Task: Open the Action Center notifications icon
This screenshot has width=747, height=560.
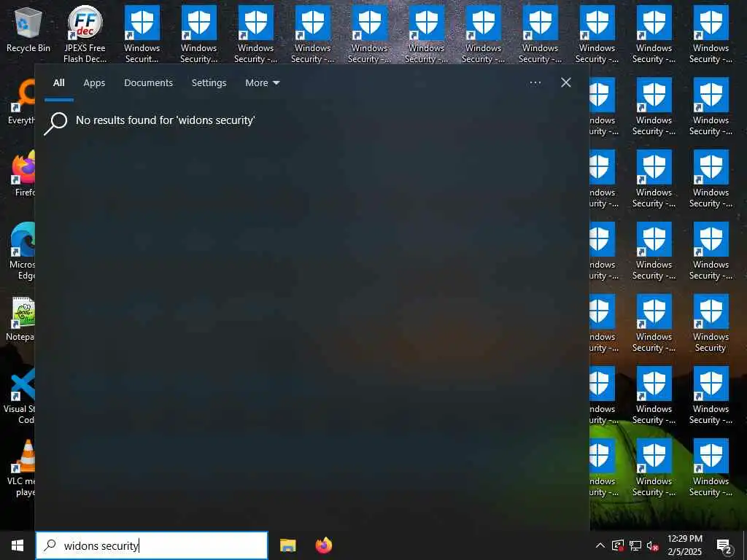Action: [724, 545]
